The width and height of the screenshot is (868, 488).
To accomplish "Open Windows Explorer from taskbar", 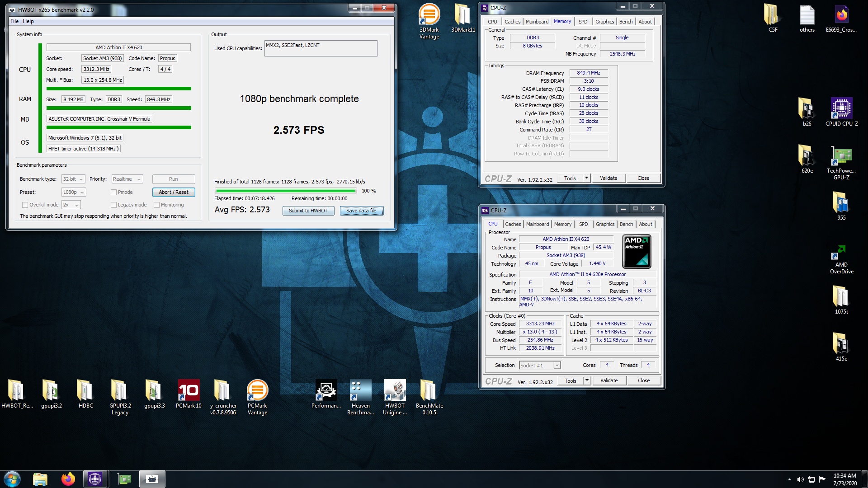I will pos(40,479).
